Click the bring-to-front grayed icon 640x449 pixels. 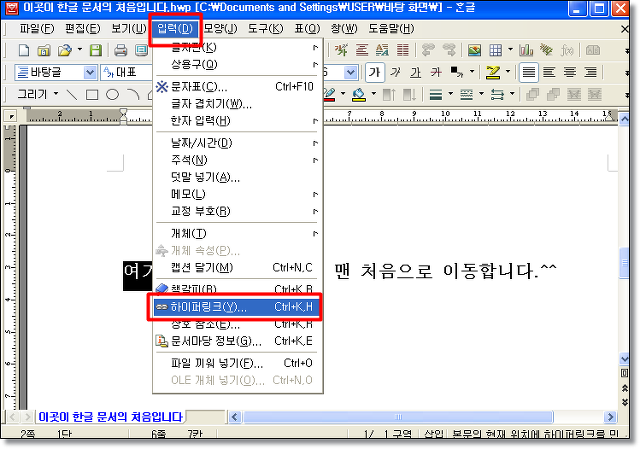point(533,95)
